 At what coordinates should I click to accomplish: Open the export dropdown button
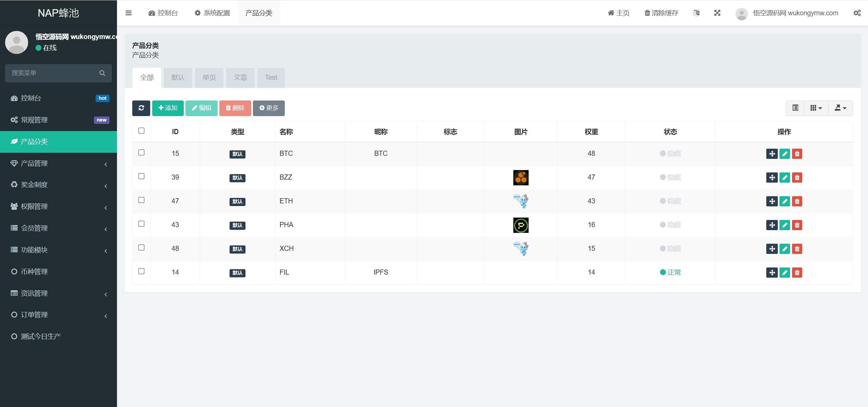tap(840, 108)
